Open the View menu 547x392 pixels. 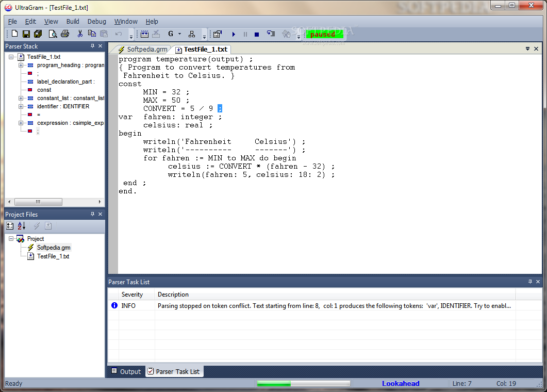(x=51, y=21)
